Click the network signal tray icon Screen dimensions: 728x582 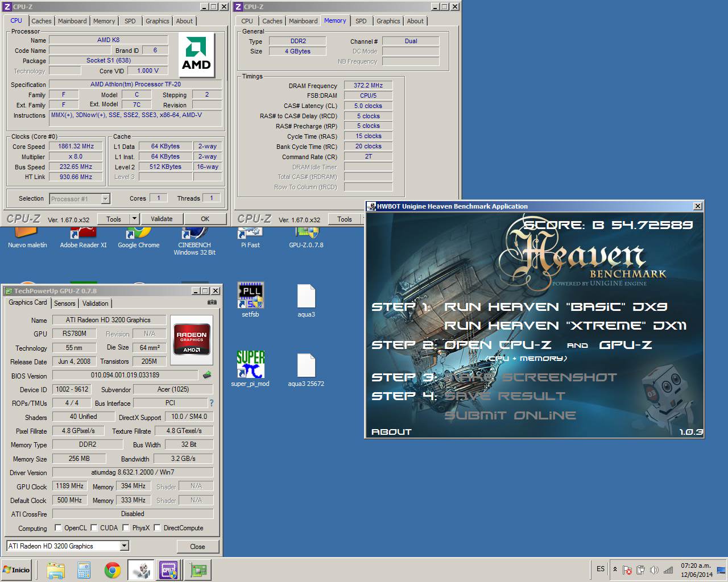click(668, 570)
